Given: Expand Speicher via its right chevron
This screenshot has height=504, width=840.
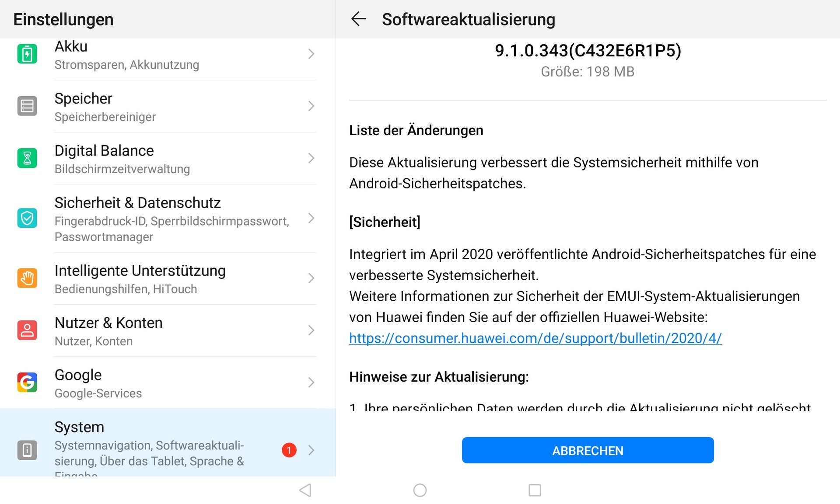Looking at the screenshot, I should click(311, 106).
